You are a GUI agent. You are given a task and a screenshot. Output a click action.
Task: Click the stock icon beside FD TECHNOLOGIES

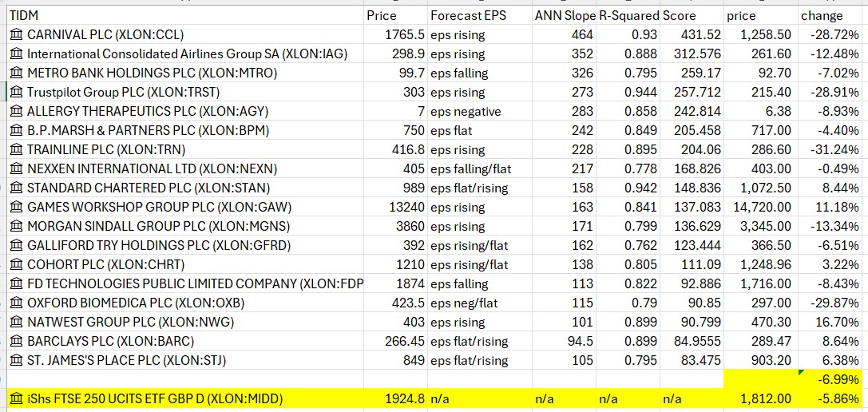[x=17, y=284]
